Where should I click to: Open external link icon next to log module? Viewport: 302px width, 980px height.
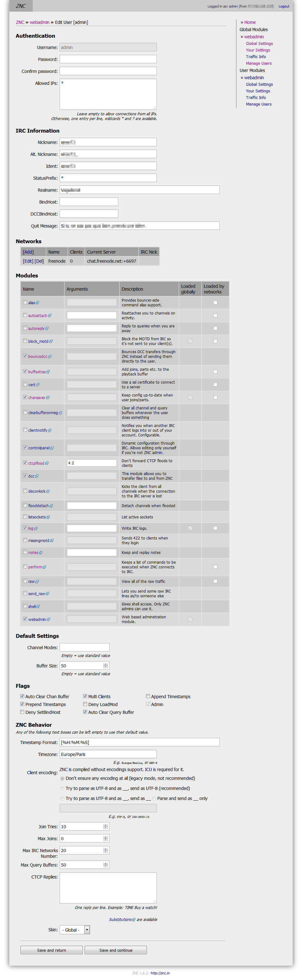[x=36, y=529]
